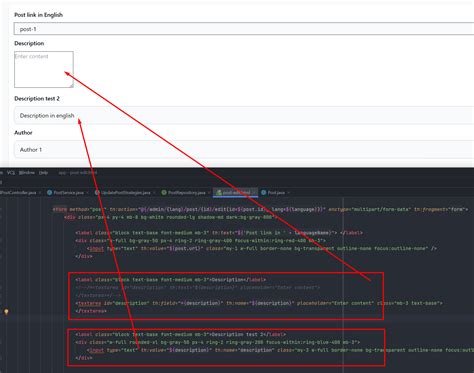The image size is (474, 373).
Task: Switch to the Post.java editor tab
Action: coord(276,193)
